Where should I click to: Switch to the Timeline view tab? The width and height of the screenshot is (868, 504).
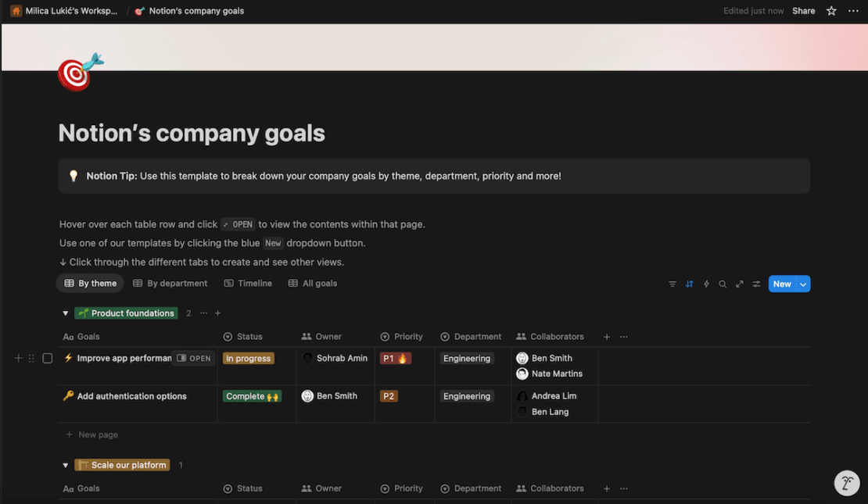click(248, 283)
